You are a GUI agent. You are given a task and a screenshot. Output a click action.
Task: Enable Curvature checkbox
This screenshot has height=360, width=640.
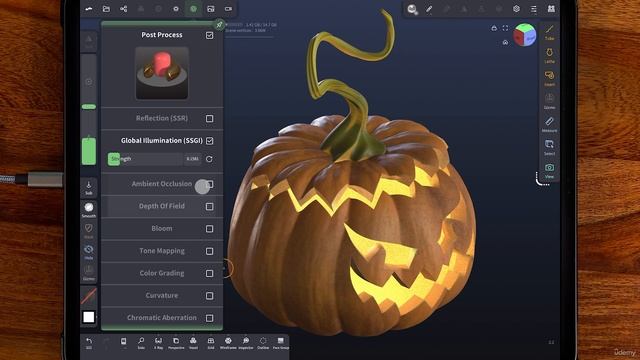point(209,296)
